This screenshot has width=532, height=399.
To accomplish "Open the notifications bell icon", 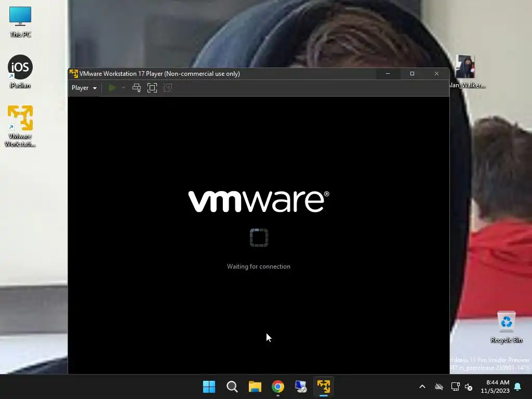I will click(518, 387).
